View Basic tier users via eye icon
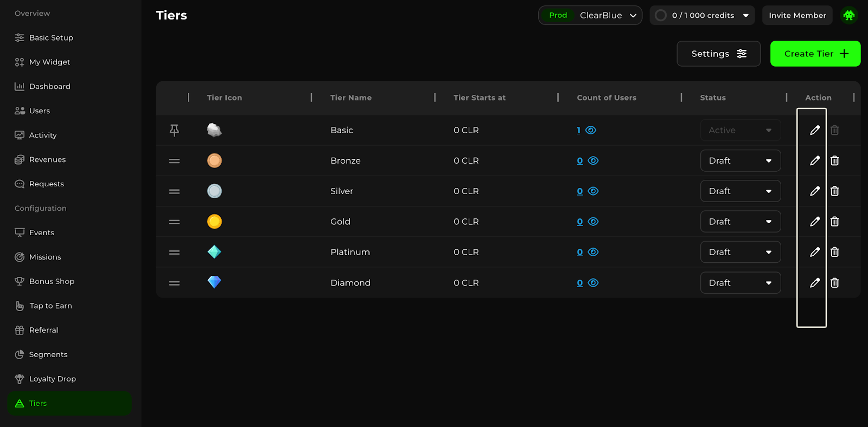 coord(591,130)
